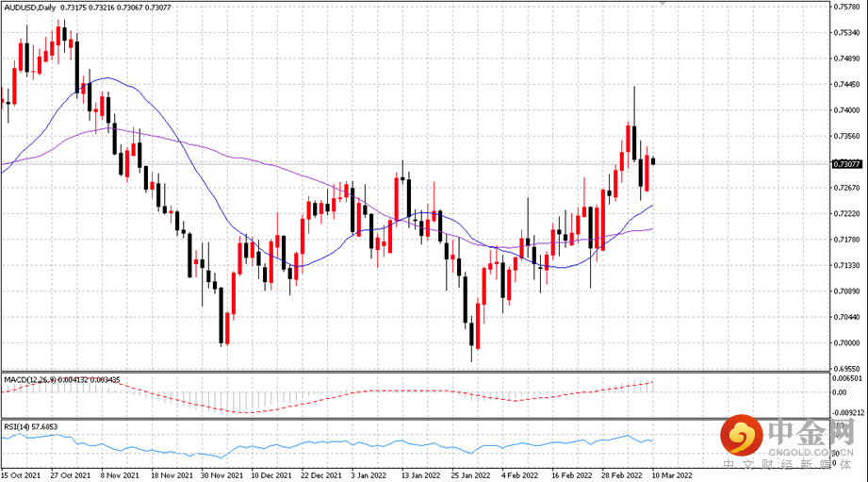Screen dimensions: 868x482
Task: Click the MACD scale value -0.009212
Action: [848, 413]
